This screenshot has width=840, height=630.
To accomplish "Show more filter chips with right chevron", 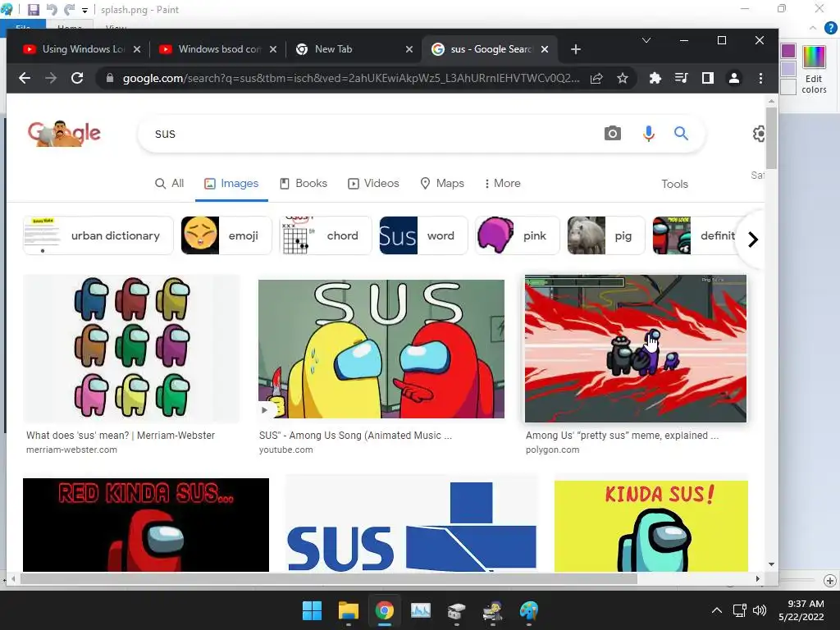I will (753, 240).
